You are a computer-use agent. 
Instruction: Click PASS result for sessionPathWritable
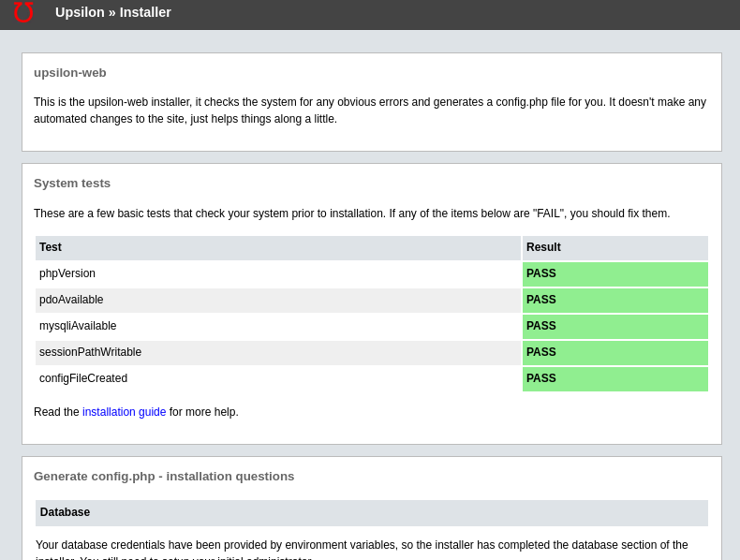[x=615, y=353]
